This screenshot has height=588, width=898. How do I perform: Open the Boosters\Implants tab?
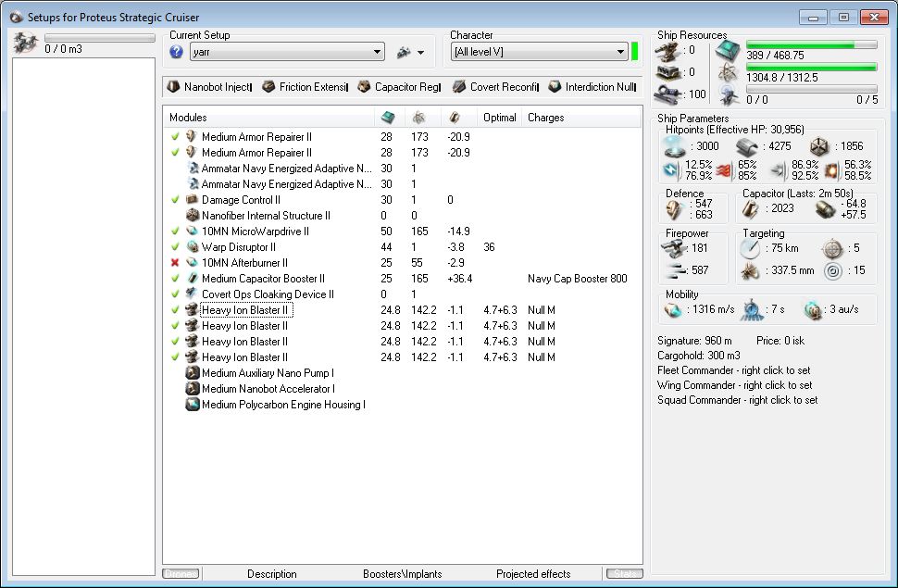[x=403, y=574]
